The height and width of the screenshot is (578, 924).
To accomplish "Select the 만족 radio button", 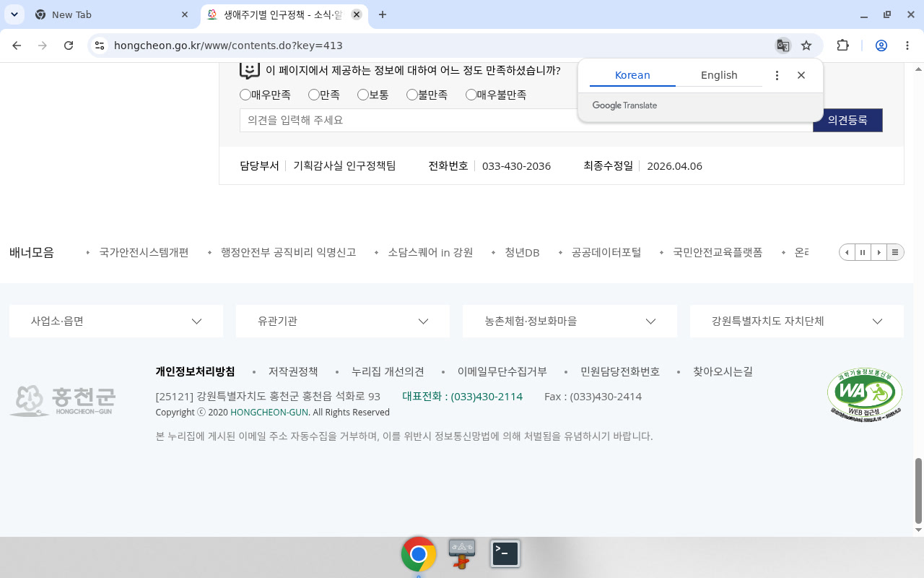I will [314, 95].
